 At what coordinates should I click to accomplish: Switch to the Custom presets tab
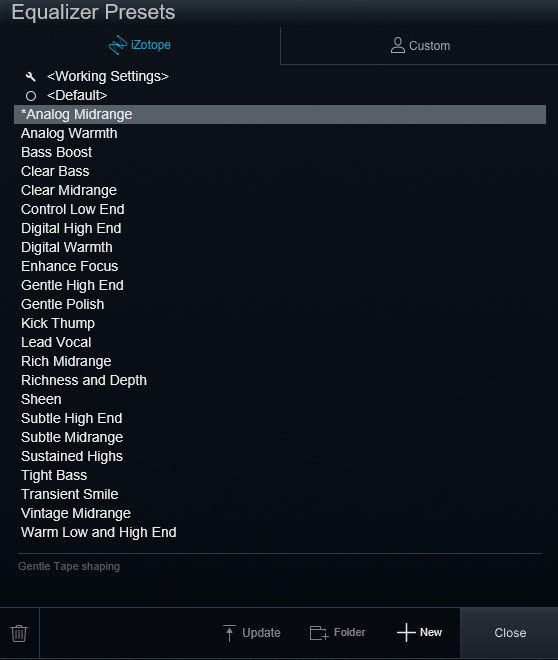click(419, 45)
